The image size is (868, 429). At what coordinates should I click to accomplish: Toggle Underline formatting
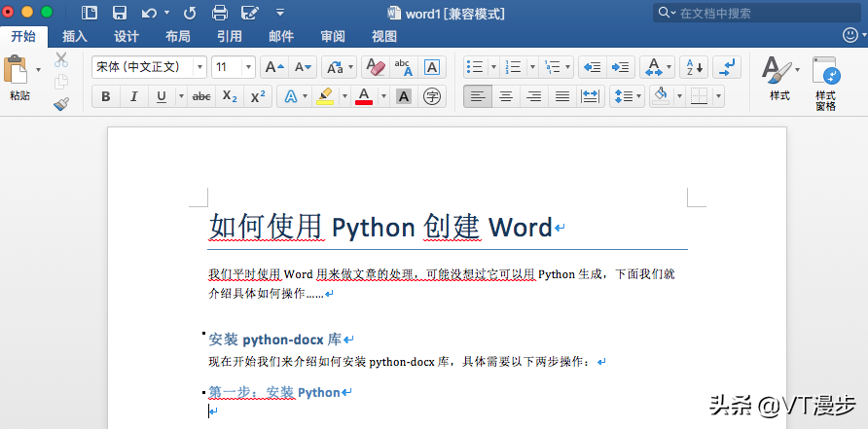[162, 97]
